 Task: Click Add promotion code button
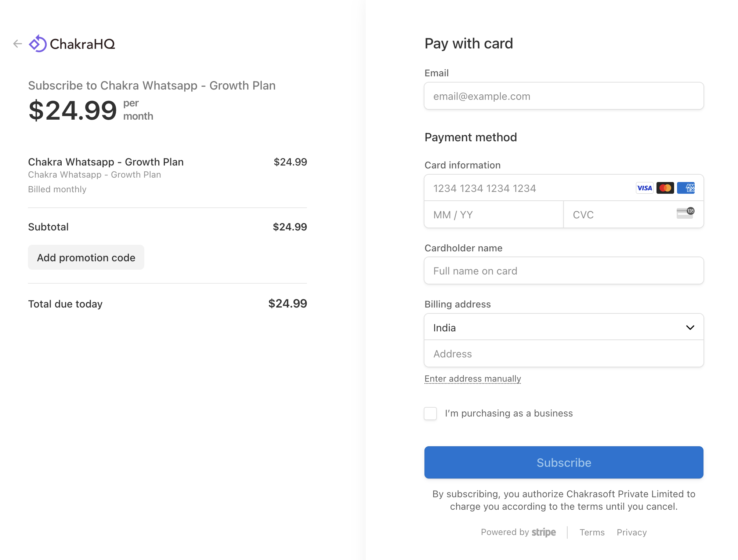(86, 258)
